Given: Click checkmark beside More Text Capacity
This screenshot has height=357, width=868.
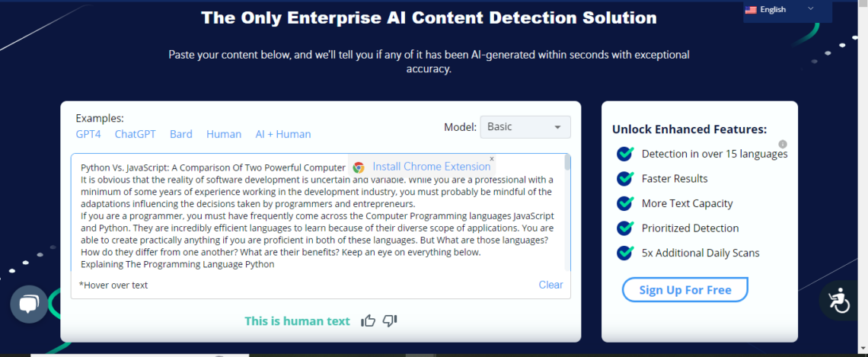Looking at the screenshot, I should 625,203.
